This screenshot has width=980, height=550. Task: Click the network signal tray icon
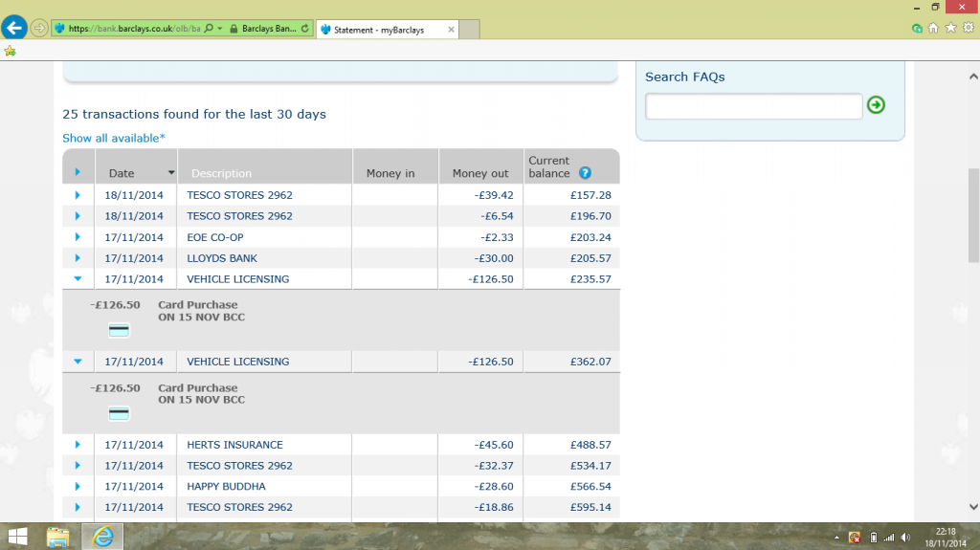pos(889,538)
